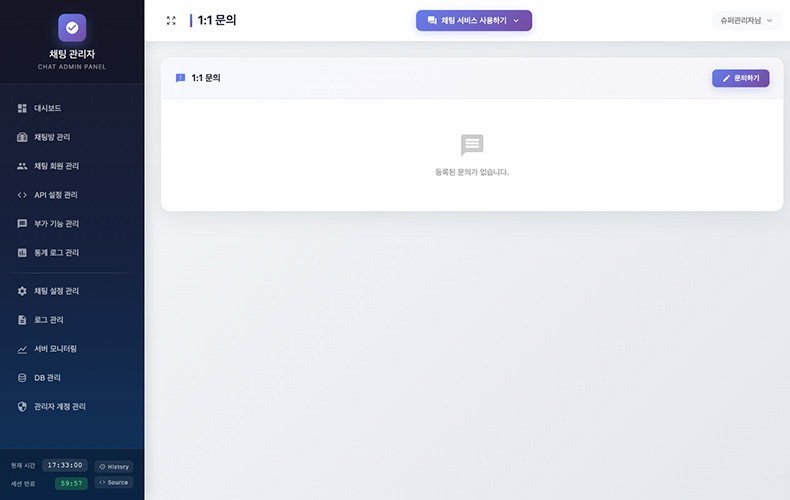This screenshot has height=500, width=790.
Task: Click the chat icon on 채팅 서비스 사용하기
Action: click(432, 21)
